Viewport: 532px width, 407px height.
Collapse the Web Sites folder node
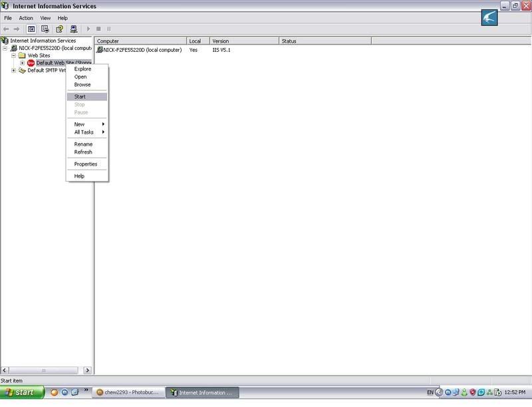[13, 55]
